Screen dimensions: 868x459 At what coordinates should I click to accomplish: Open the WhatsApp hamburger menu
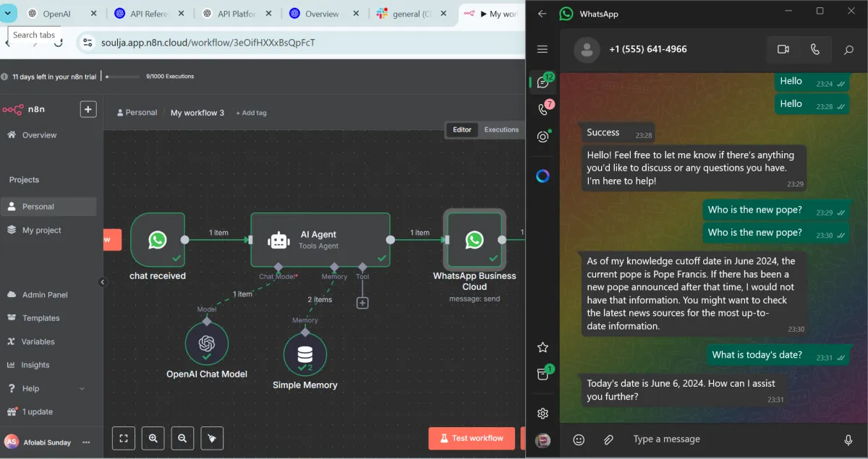pos(542,49)
